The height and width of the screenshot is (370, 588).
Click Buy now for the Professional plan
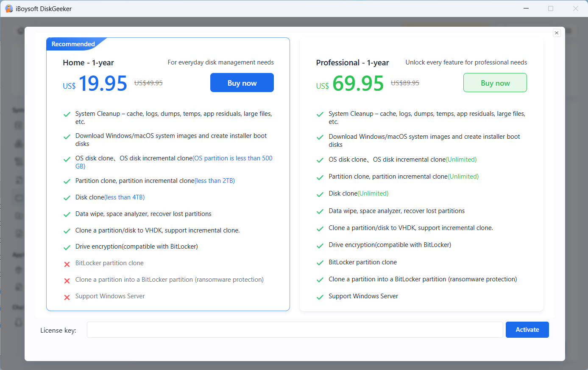(495, 83)
